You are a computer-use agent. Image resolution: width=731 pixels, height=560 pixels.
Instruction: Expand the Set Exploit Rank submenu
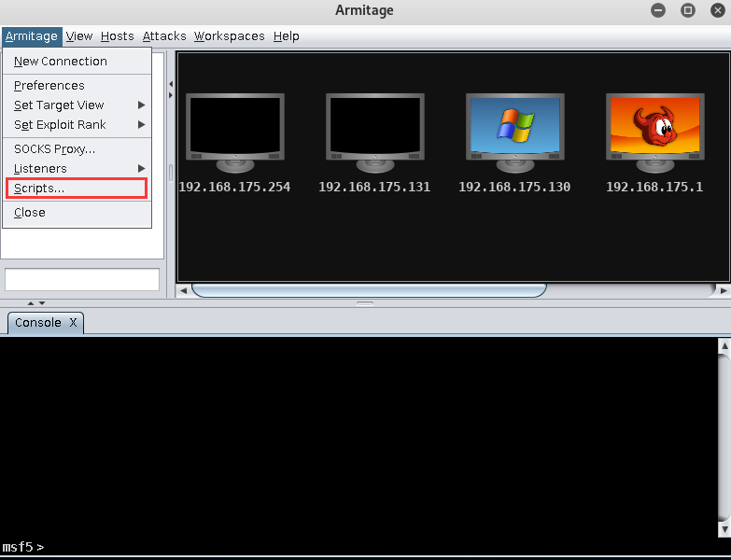77,125
